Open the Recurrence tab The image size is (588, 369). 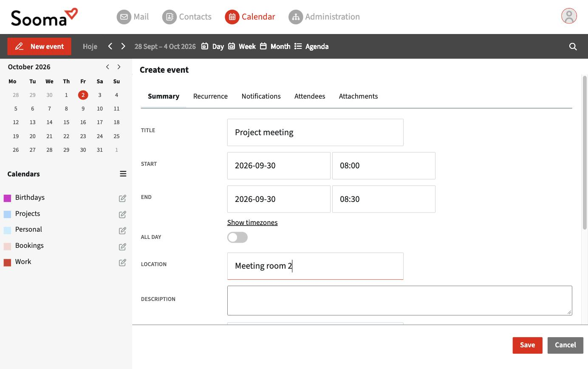pos(210,96)
